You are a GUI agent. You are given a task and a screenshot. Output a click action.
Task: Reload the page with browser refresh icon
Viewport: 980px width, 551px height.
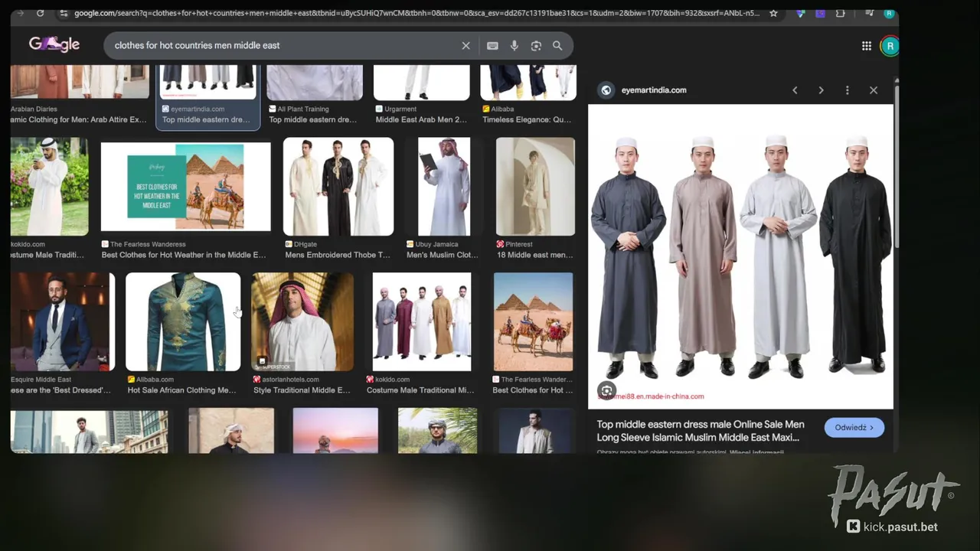40,13
